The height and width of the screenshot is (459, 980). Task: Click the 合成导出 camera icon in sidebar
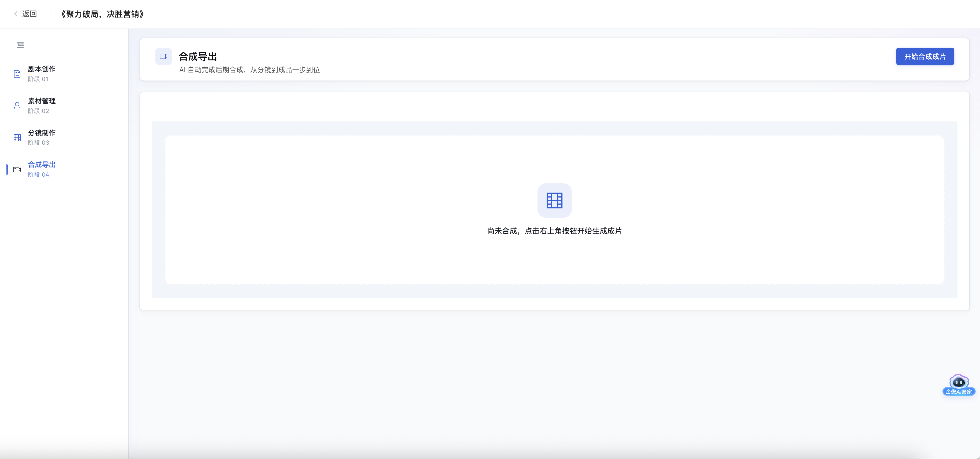(x=17, y=170)
